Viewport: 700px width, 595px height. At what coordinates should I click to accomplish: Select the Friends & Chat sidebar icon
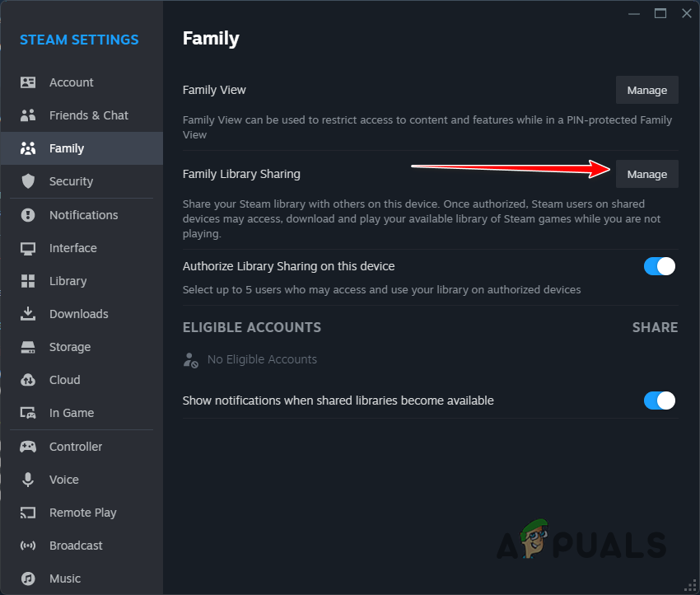point(26,115)
